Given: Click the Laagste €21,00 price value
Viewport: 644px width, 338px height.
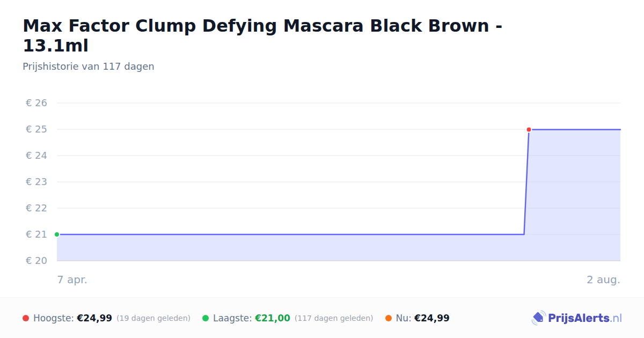Looking at the screenshot, I should (272, 318).
